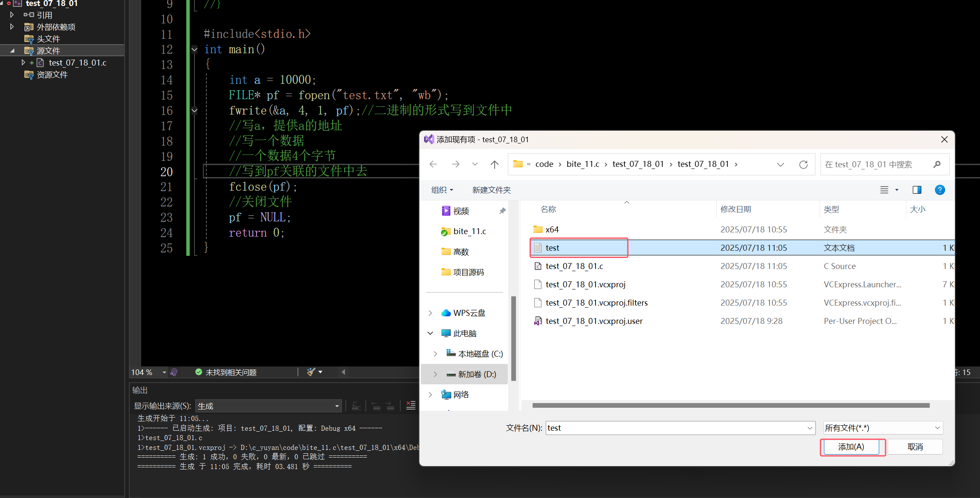Click the code cleanup broom icon
The width and height of the screenshot is (980, 498).
311,372
